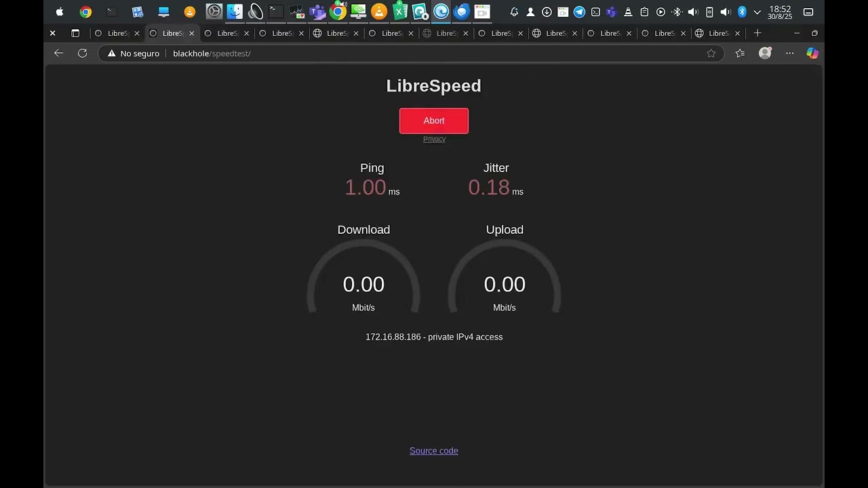
Task: Open the browser profile avatar
Action: [x=765, y=53]
